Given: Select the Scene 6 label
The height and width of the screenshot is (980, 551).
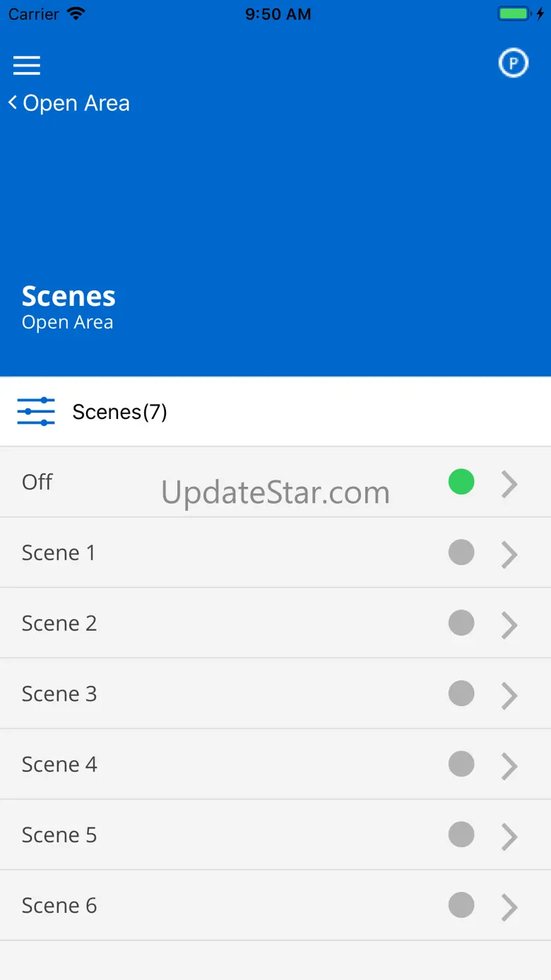Looking at the screenshot, I should coord(59,905).
